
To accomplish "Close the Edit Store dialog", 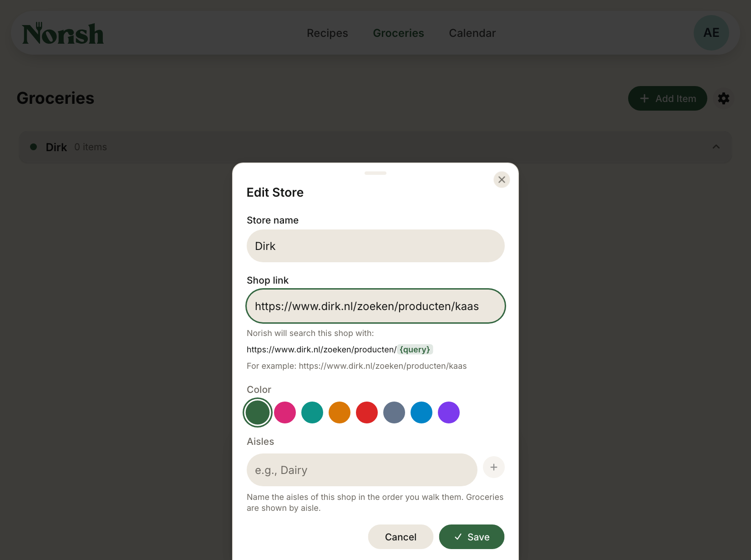I will point(502,179).
